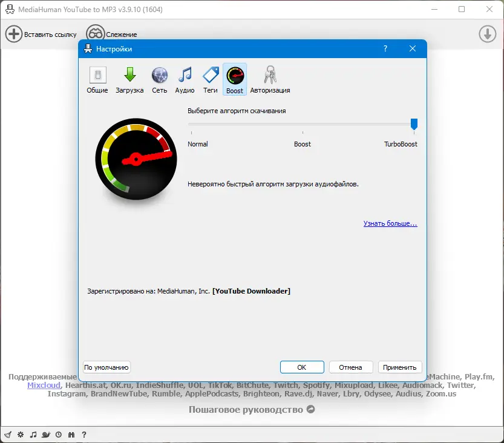
Task: Open the Mixcloud link in main window
Action: click(44, 385)
